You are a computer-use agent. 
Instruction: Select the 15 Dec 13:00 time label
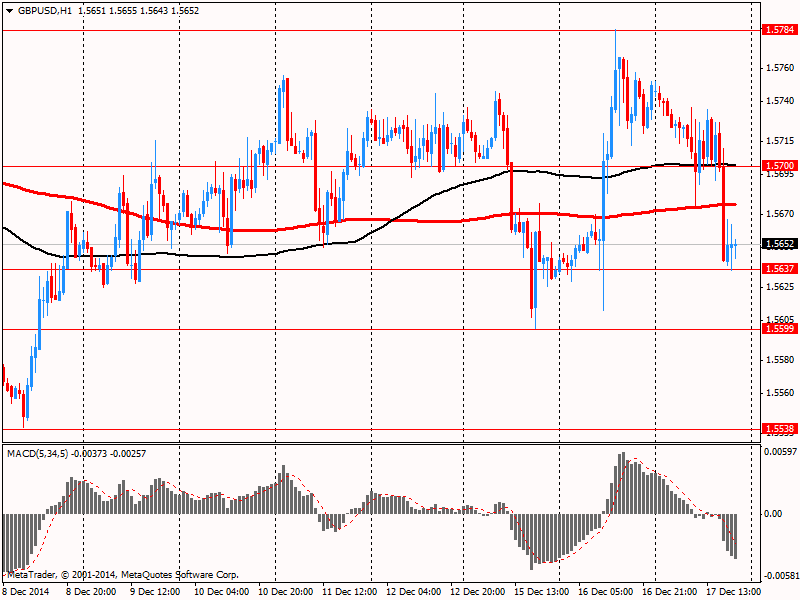pos(542,591)
